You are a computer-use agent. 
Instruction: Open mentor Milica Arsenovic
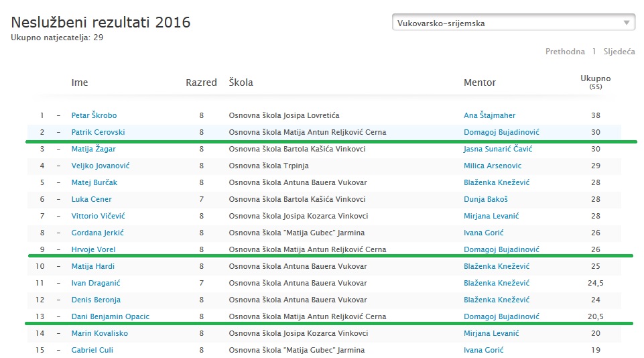click(493, 166)
